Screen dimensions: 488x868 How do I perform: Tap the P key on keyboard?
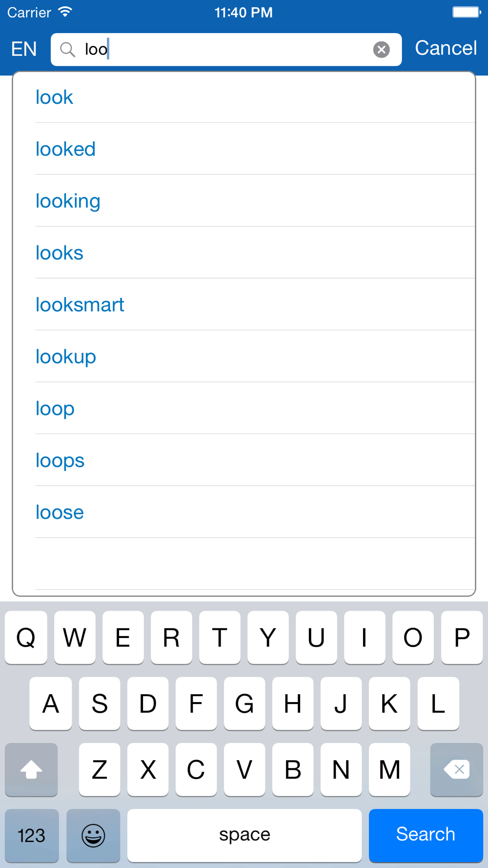(x=462, y=637)
